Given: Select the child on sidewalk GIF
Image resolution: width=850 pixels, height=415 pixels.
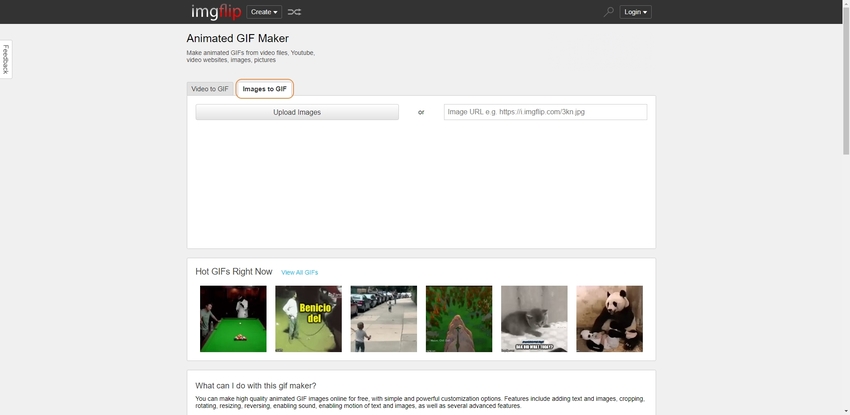Looking at the screenshot, I should click(x=383, y=319).
